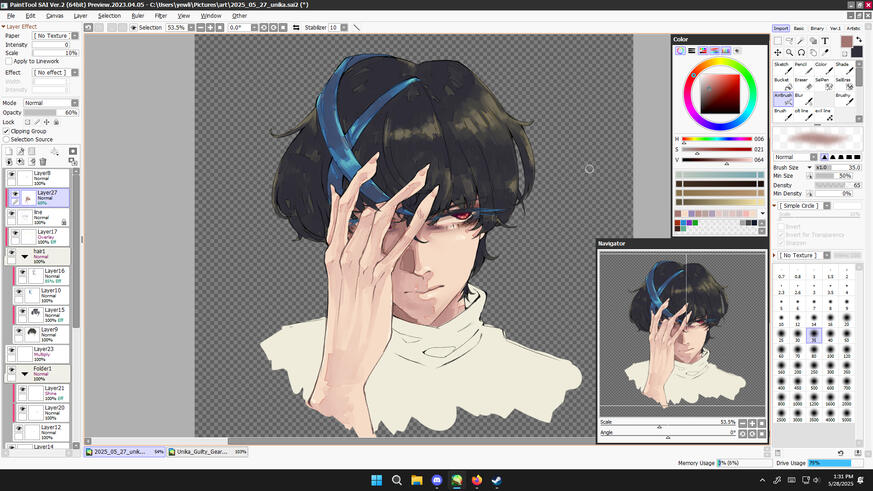This screenshot has height=491, width=873.
Task: Switch to the Artistic brush tab
Action: pyautogui.click(x=853, y=28)
